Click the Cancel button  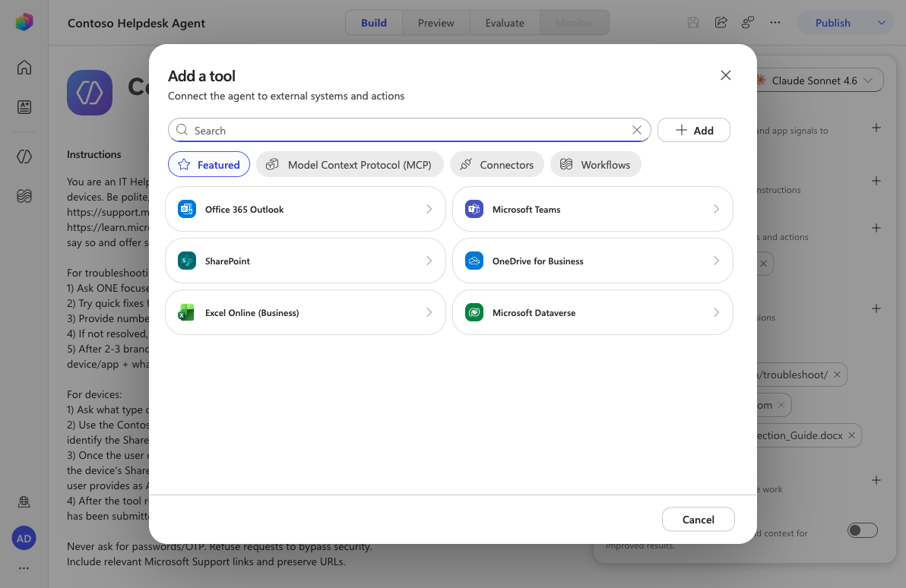[x=698, y=520]
